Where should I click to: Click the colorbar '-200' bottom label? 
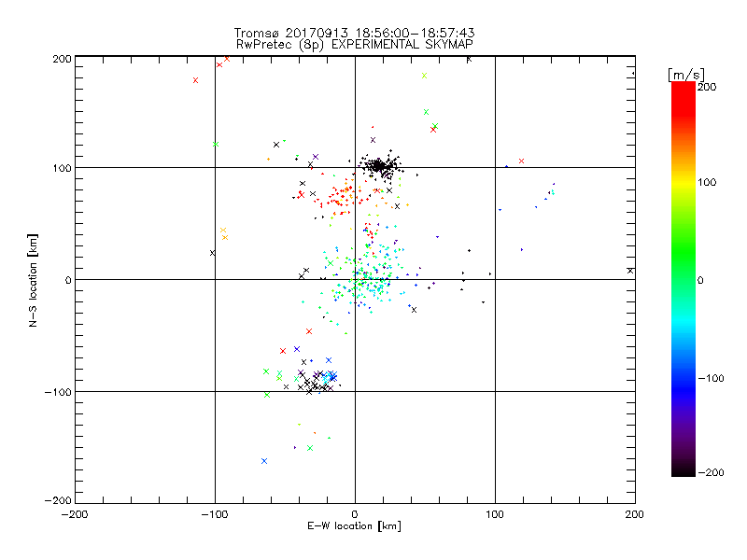(711, 473)
